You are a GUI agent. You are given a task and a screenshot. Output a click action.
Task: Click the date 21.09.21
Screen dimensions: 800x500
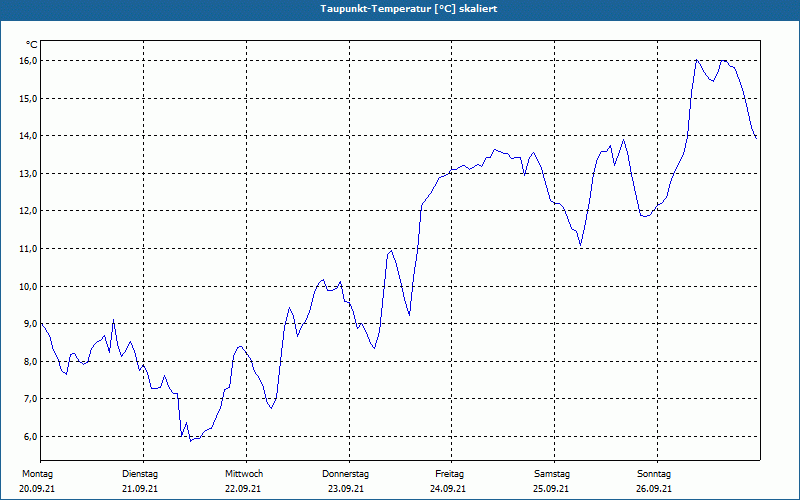pos(140,489)
